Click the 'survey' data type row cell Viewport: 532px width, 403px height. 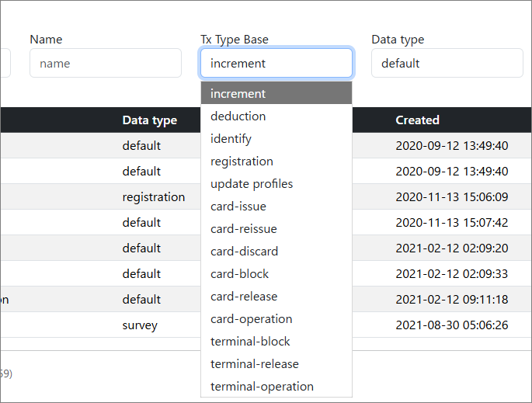click(x=140, y=325)
